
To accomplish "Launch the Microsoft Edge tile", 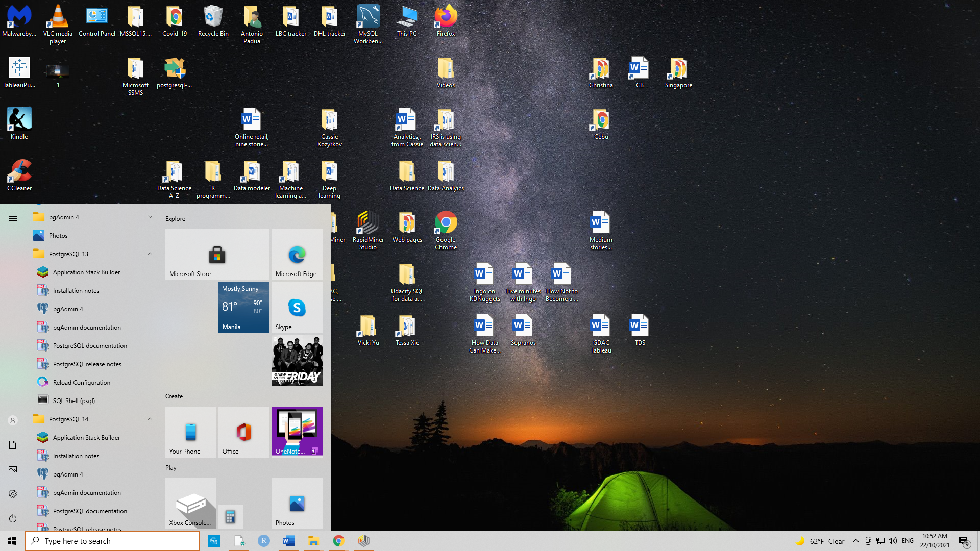I will [297, 254].
